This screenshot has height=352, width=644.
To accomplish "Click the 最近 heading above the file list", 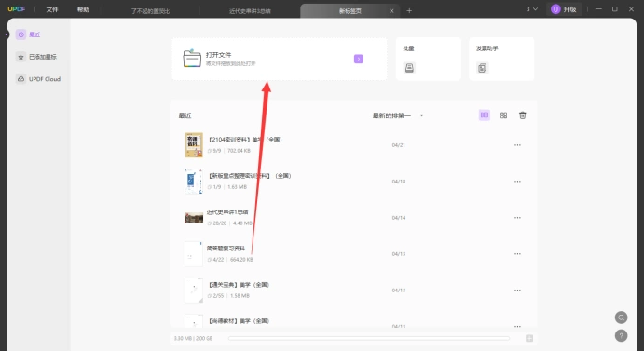I will pos(185,115).
